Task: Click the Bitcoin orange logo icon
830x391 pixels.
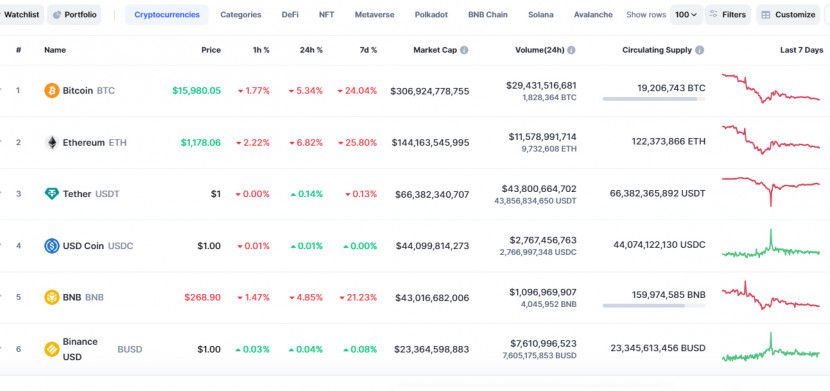Action: (x=51, y=90)
